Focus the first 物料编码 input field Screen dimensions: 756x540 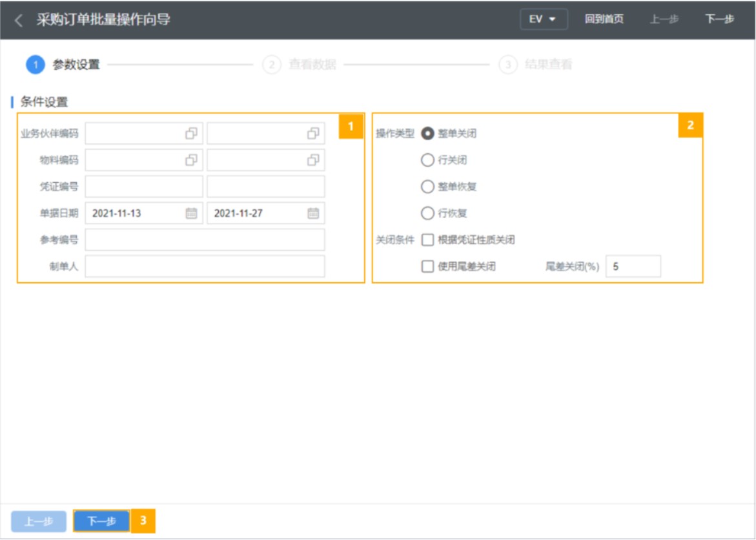click(x=144, y=160)
